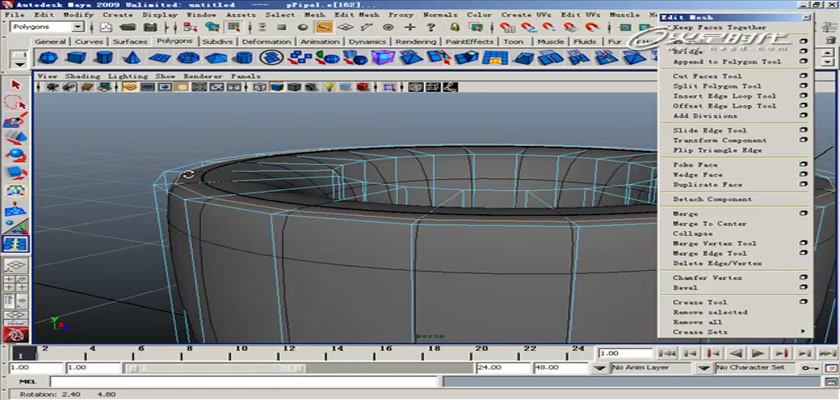This screenshot has width=840, height=400.
Task: Toggle Keep Faces Together option
Action: pyautogui.click(x=719, y=27)
